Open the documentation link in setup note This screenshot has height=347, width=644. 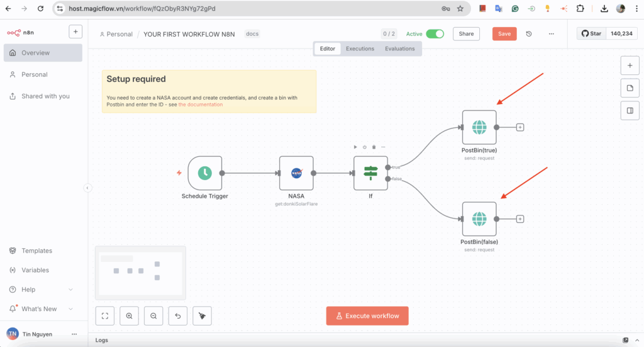click(x=200, y=105)
